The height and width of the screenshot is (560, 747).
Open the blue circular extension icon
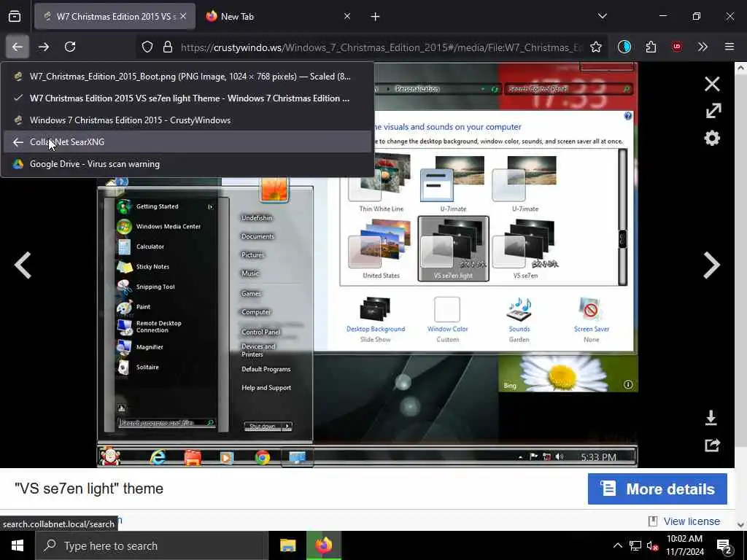(624, 47)
